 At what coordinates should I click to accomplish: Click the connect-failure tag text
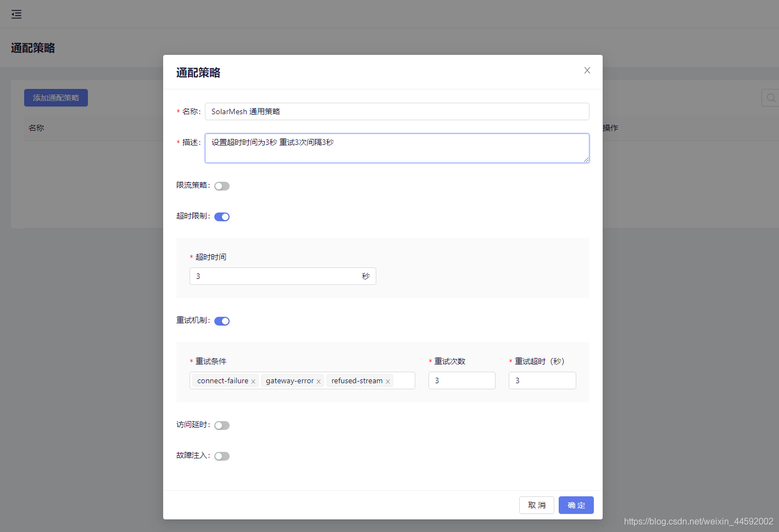pyautogui.click(x=222, y=381)
